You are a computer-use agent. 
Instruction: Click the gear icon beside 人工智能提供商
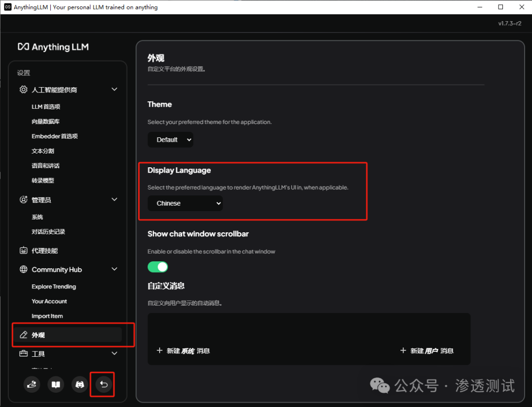[24, 90]
